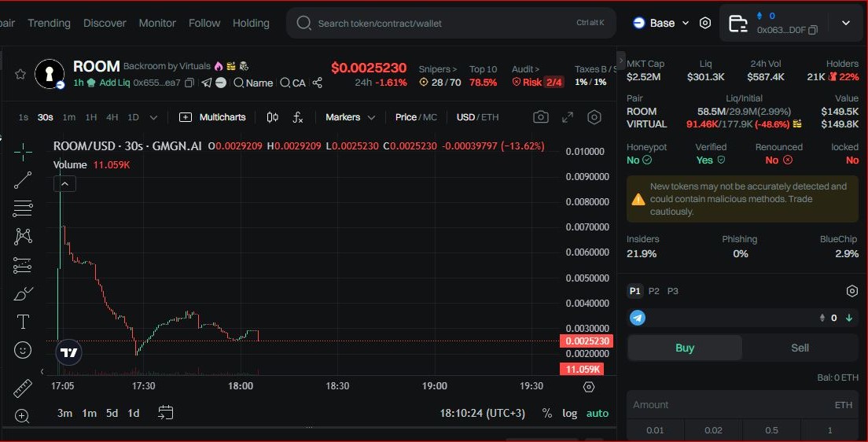This screenshot has height=442, width=868.
Task: Open candlestick chart type selector
Action: 272,117
